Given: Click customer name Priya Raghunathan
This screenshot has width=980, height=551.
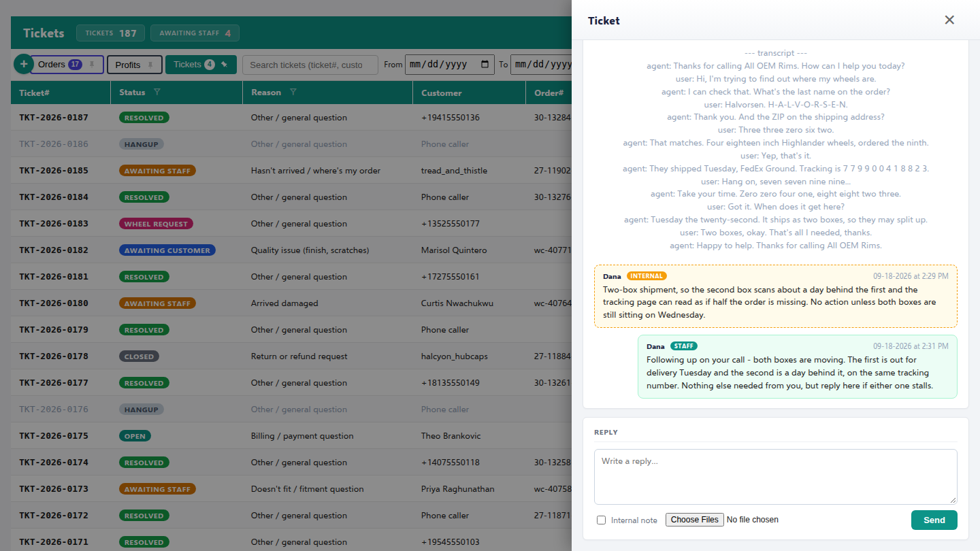Looking at the screenshot, I should 458,489.
